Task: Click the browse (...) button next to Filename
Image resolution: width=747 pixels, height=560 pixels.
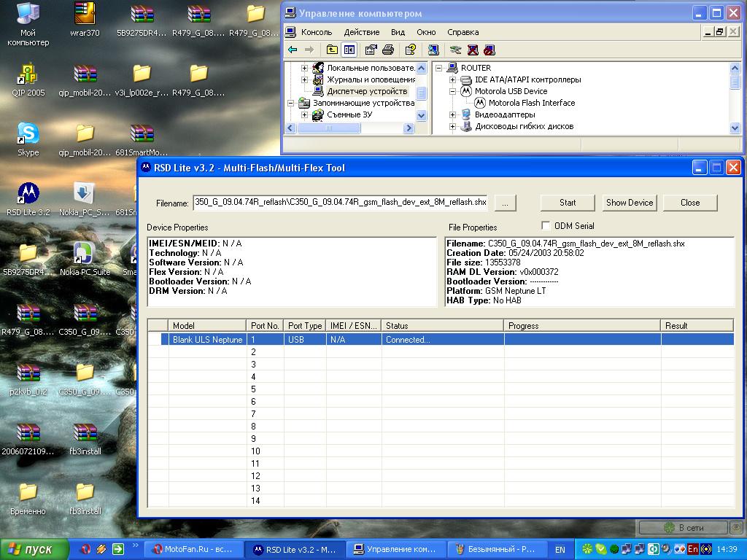Action: [505, 203]
